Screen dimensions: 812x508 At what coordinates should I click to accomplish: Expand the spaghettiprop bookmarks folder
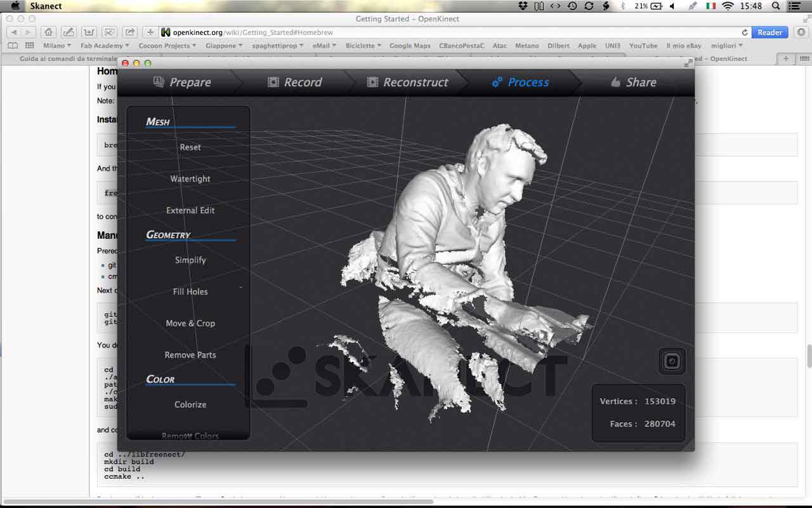[x=278, y=46]
